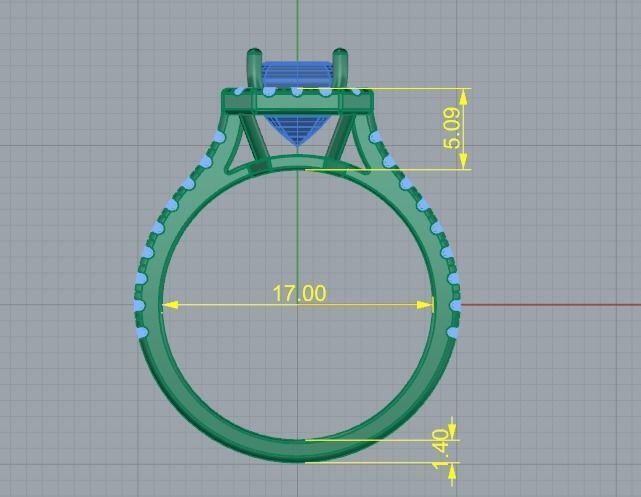Select the 17.00 inner diameter dimension text
This screenshot has width=641, height=497.
click(x=299, y=293)
